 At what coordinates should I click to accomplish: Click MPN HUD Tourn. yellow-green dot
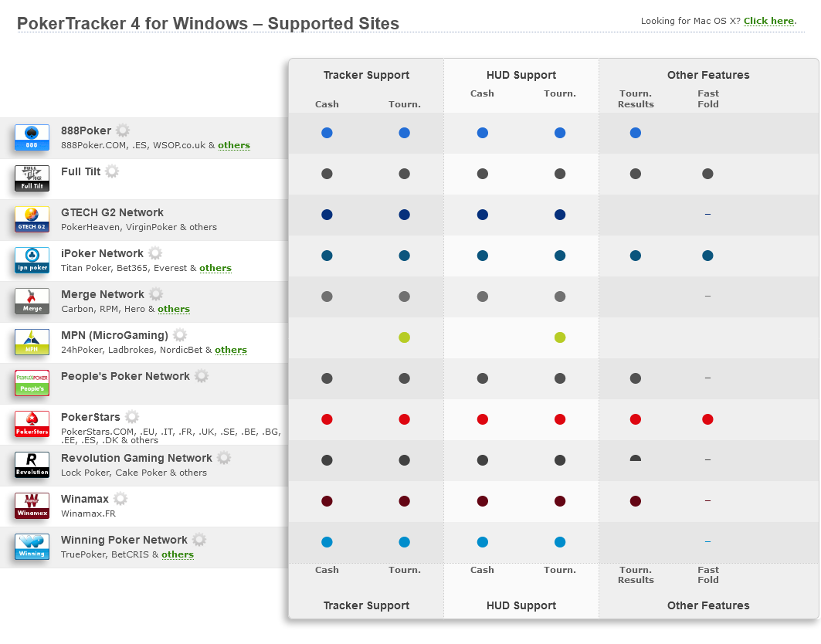(x=560, y=337)
